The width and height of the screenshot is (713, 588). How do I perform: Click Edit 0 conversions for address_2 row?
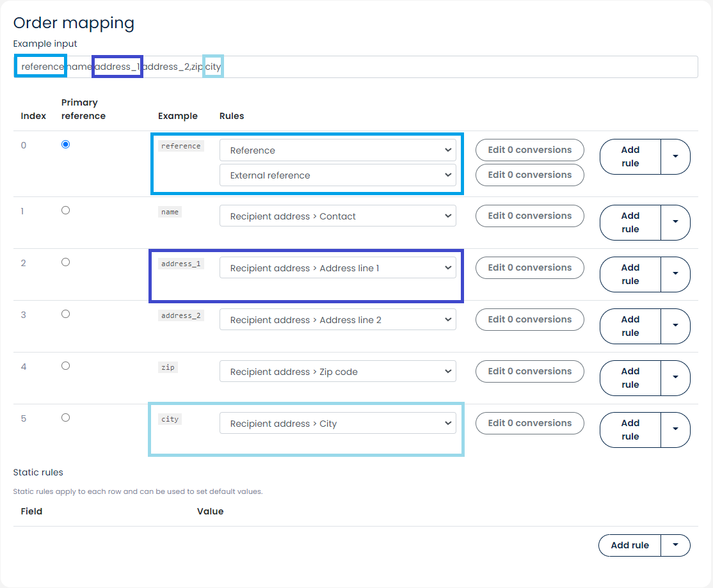pos(529,319)
